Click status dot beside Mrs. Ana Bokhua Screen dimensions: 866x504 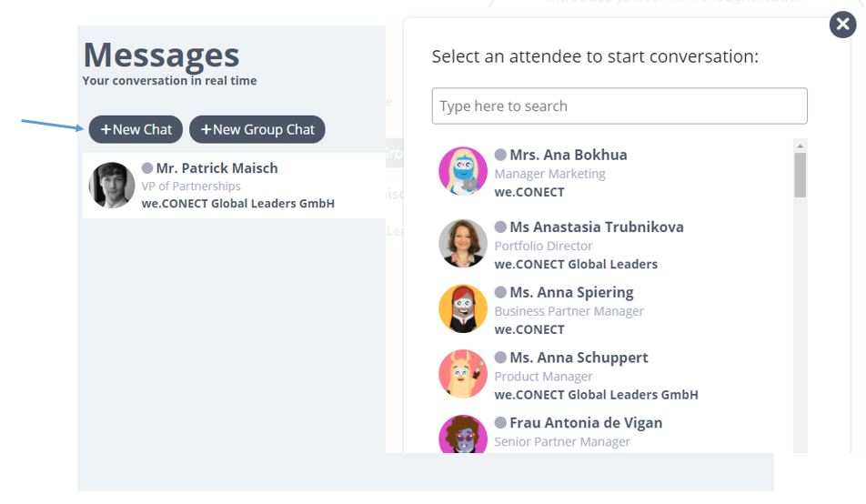click(x=500, y=155)
